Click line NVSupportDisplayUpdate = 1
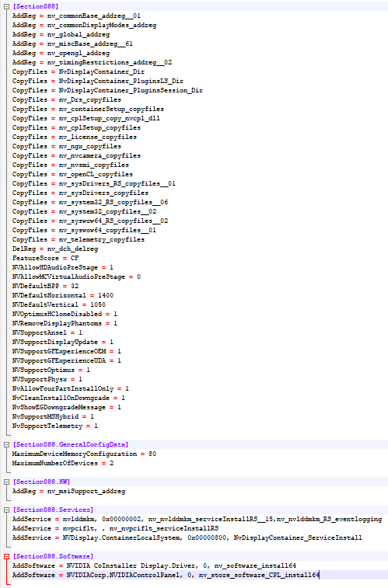 (63, 342)
